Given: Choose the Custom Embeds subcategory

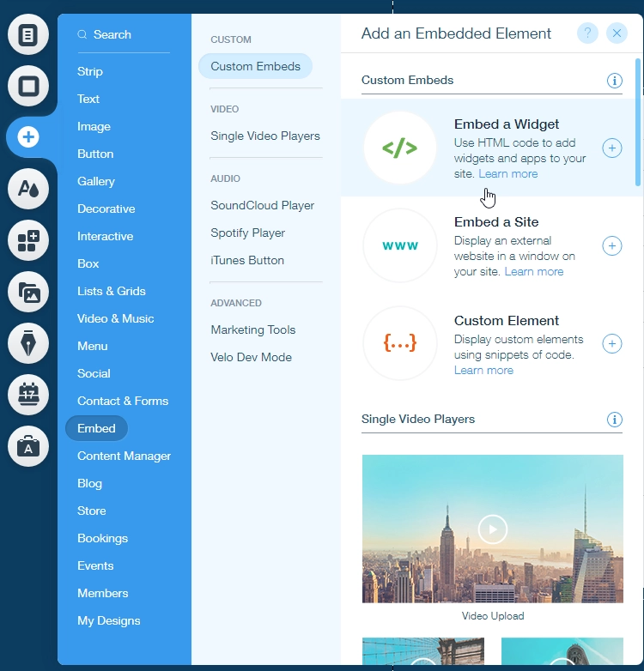Looking at the screenshot, I should pyautogui.click(x=256, y=66).
